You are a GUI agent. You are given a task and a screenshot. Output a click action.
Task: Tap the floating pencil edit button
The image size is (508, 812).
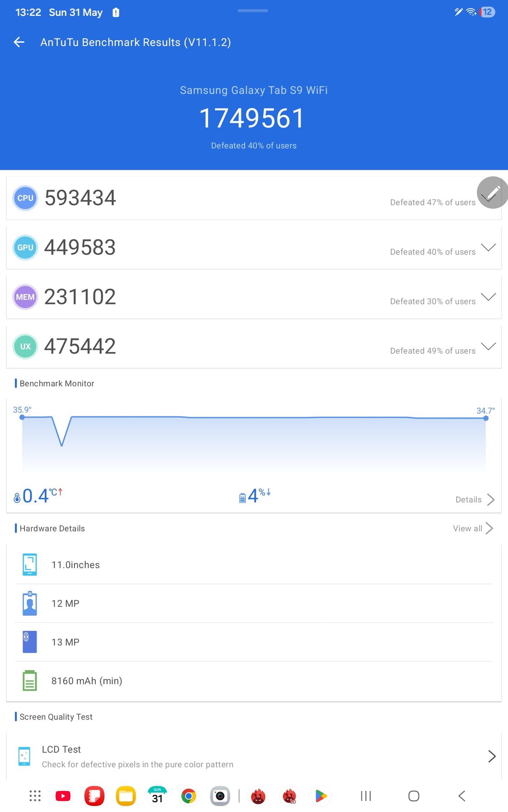493,193
